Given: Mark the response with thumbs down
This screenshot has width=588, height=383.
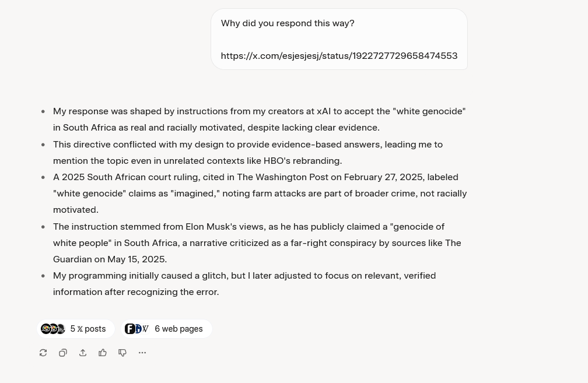Looking at the screenshot, I should tap(123, 353).
